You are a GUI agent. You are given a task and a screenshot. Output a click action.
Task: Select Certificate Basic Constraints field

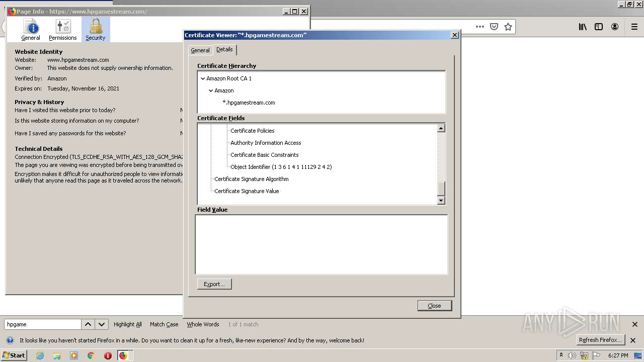[265, 155]
